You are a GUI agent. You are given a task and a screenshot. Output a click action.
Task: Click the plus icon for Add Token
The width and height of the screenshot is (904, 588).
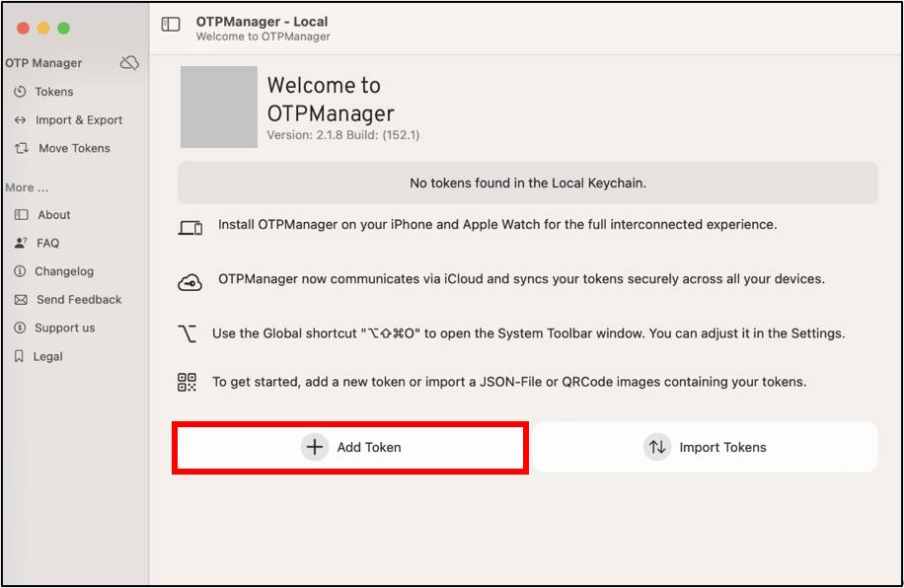click(314, 447)
